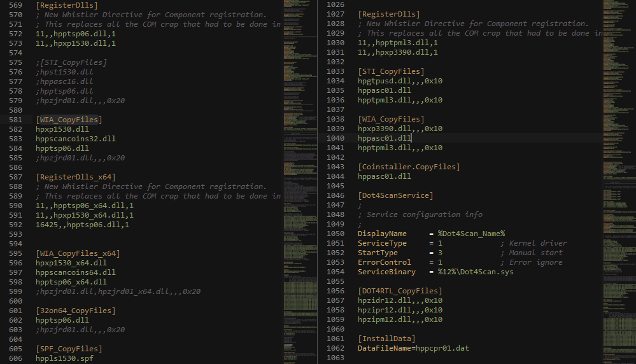Click line number 581 in left pane
This screenshot has height=364, width=636.
point(15,120)
